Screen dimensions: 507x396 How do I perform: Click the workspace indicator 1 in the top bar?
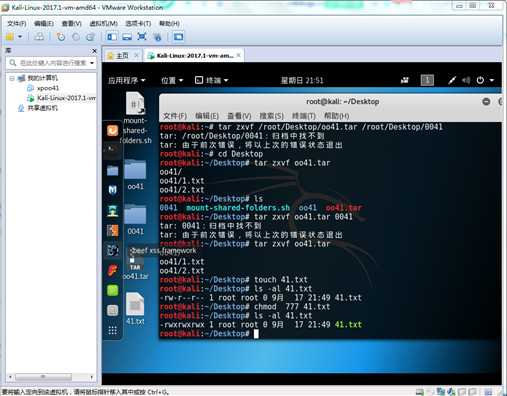[x=427, y=80]
